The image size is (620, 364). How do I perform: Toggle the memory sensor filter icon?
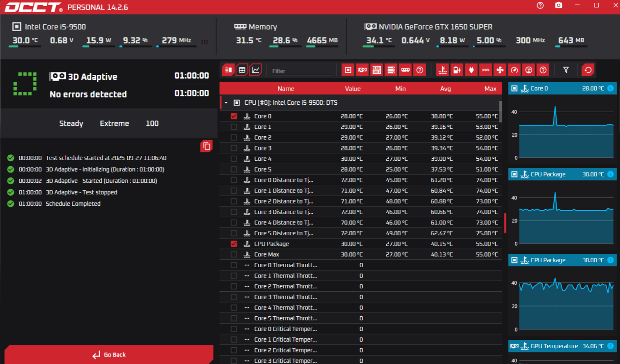coord(405,70)
